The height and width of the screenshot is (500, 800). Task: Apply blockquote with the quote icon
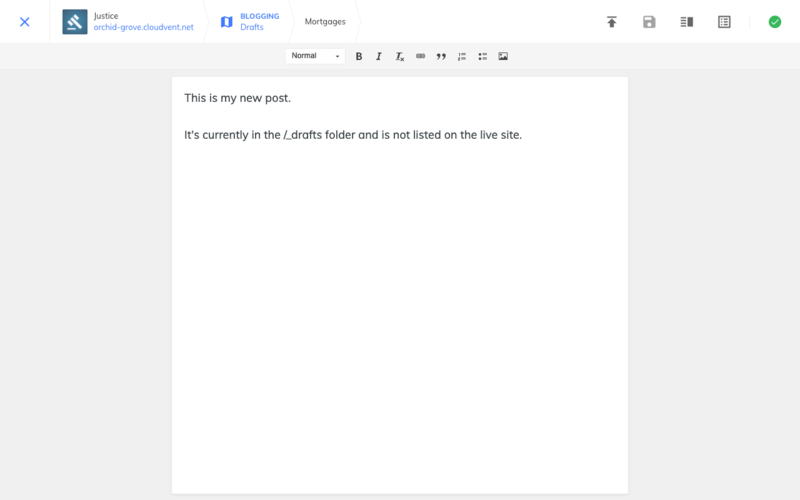coord(441,57)
